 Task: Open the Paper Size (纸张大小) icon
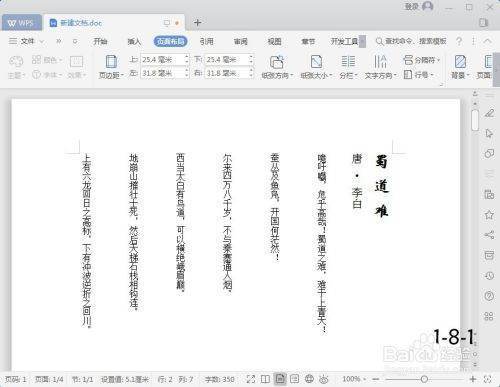[x=316, y=62]
